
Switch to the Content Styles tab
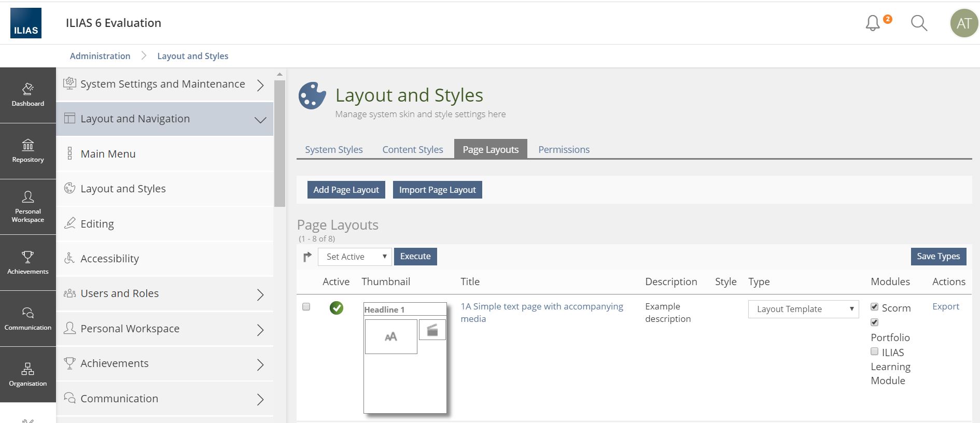pos(412,149)
